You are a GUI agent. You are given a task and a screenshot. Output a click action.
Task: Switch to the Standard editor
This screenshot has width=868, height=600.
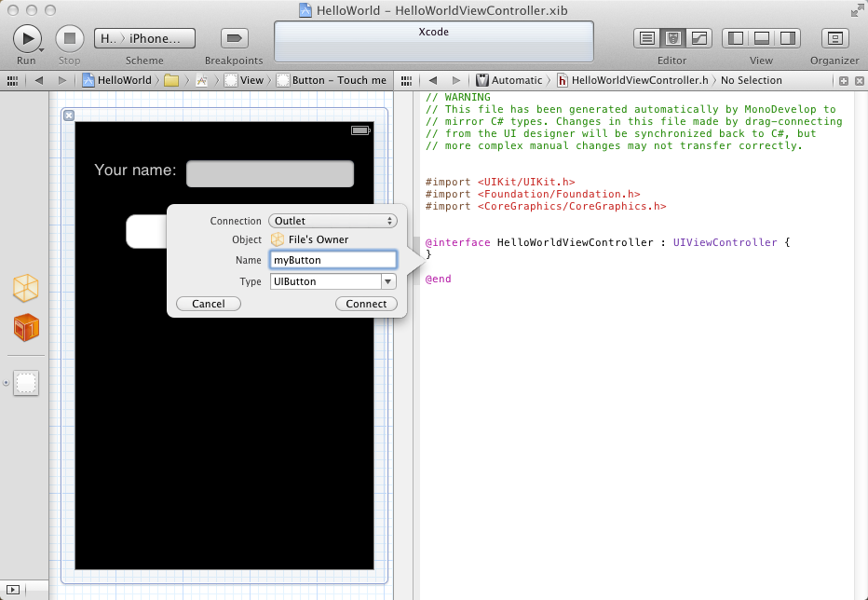click(x=647, y=38)
